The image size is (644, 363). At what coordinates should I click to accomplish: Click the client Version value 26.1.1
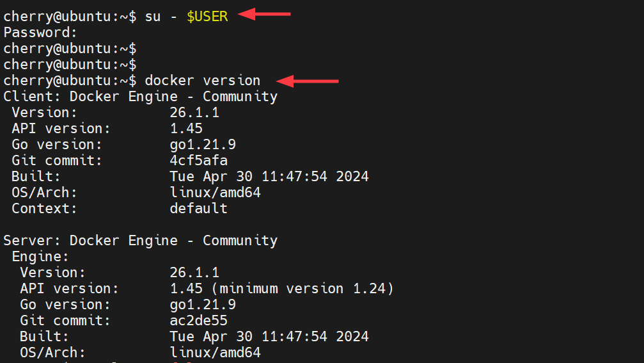pos(194,113)
